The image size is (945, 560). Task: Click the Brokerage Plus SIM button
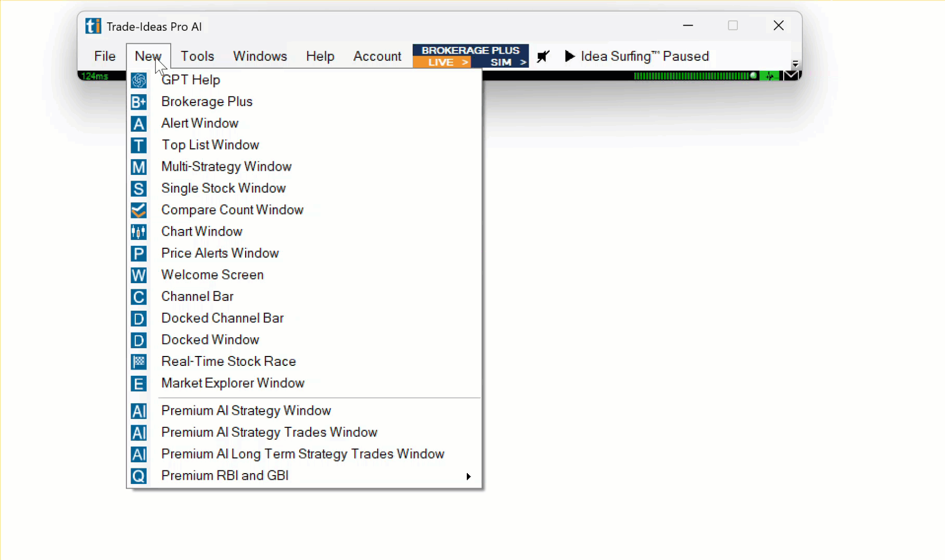(x=501, y=62)
